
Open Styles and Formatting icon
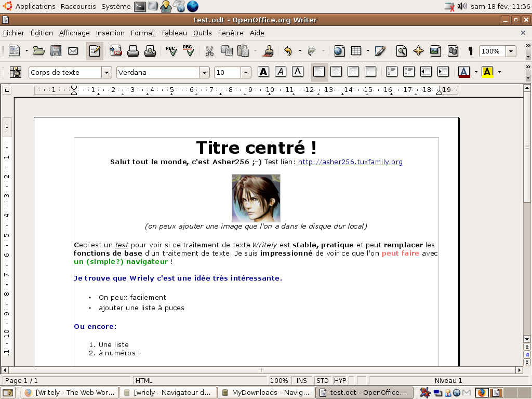point(15,72)
